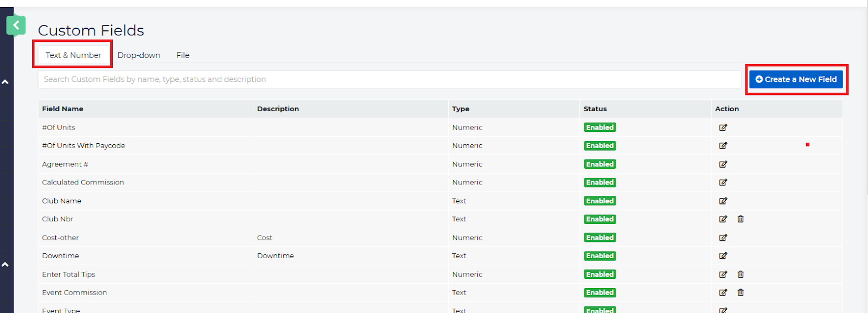Collapse the upper sidebar chevron section
The height and width of the screenshot is (313, 868).
(x=5, y=82)
